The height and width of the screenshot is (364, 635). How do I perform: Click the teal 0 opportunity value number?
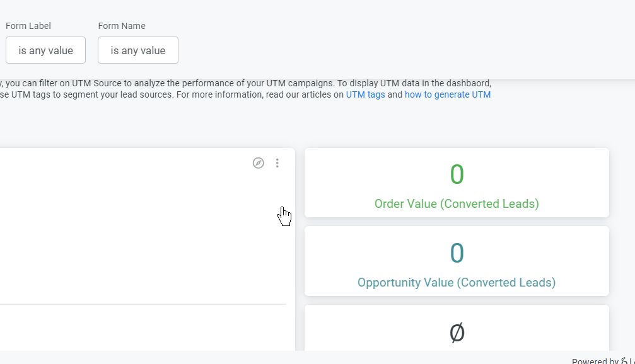point(457,253)
